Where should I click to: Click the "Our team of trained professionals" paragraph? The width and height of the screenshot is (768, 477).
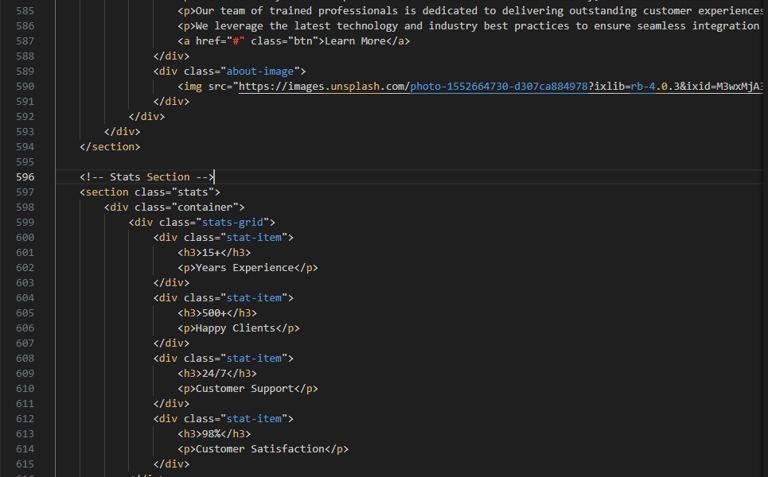tap(470, 11)
